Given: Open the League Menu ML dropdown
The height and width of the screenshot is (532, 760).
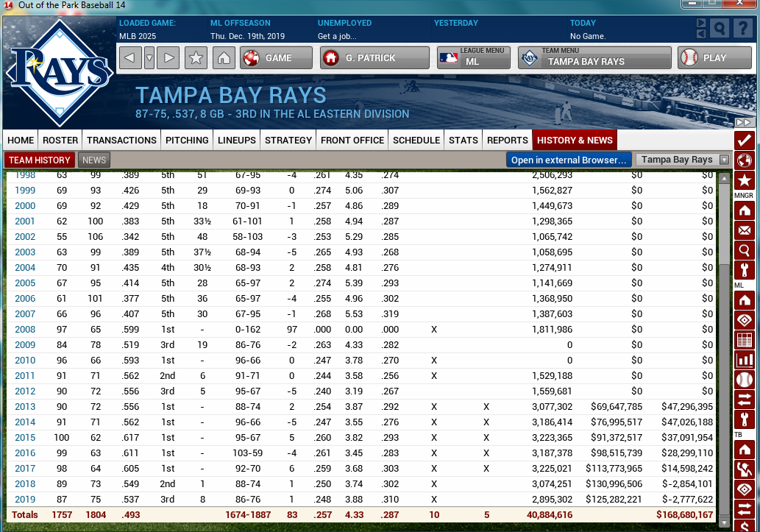Looking at the screenshot, I should (473, 58).
